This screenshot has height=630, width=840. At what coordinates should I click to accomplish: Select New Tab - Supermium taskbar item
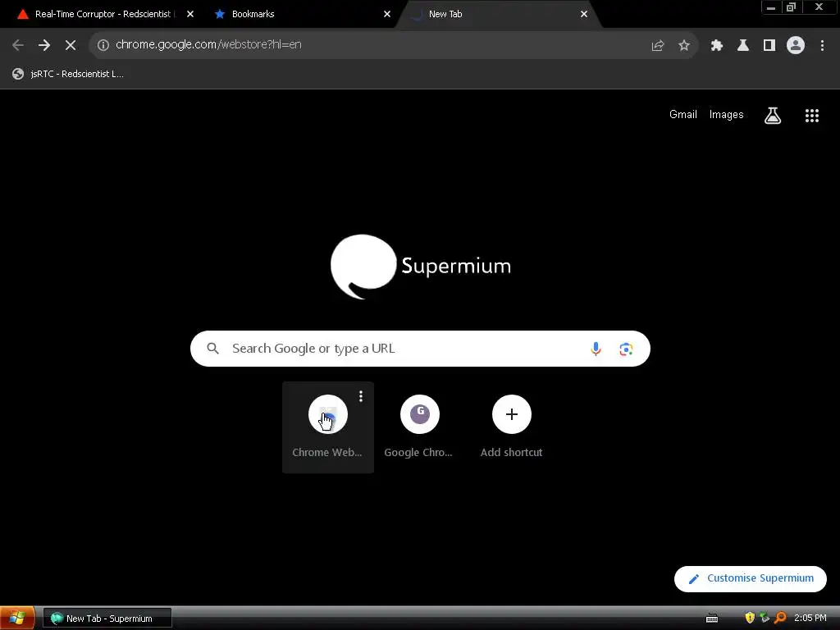pyautogui.click(x=107, y=619)
